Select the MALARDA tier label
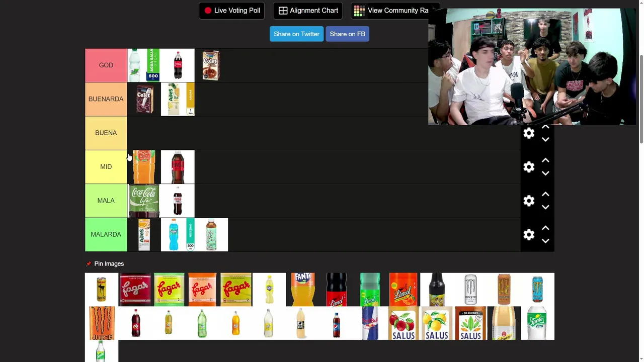Image resolution: width=644 pixels, height=362 pixels. click(106, 234)
